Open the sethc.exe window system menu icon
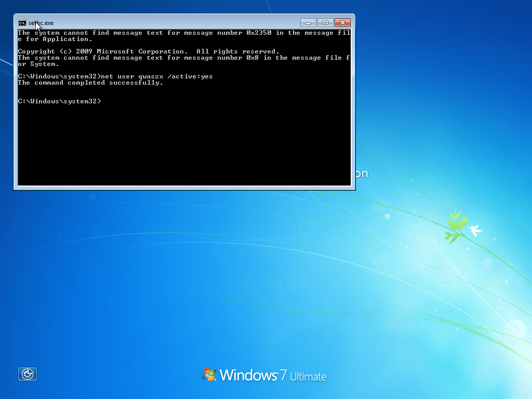The image size is (532, 399). pos(22,23)
